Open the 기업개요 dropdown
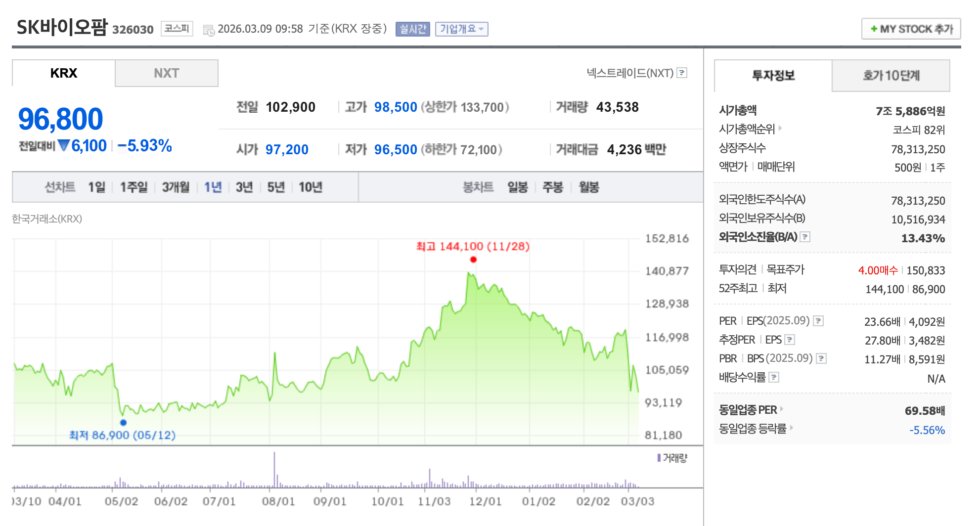980x526 pixels. (x=462, y=29)
